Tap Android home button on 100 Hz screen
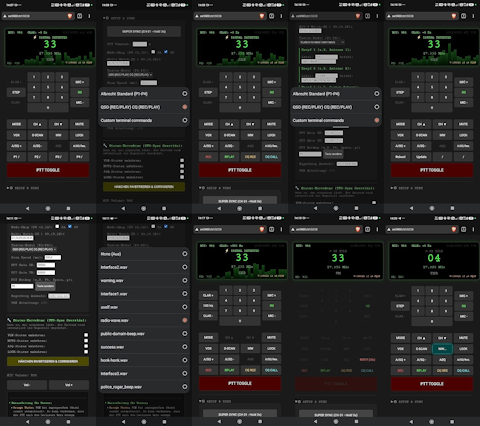Viewport: 480px width, 426px height. coord(240,421)
